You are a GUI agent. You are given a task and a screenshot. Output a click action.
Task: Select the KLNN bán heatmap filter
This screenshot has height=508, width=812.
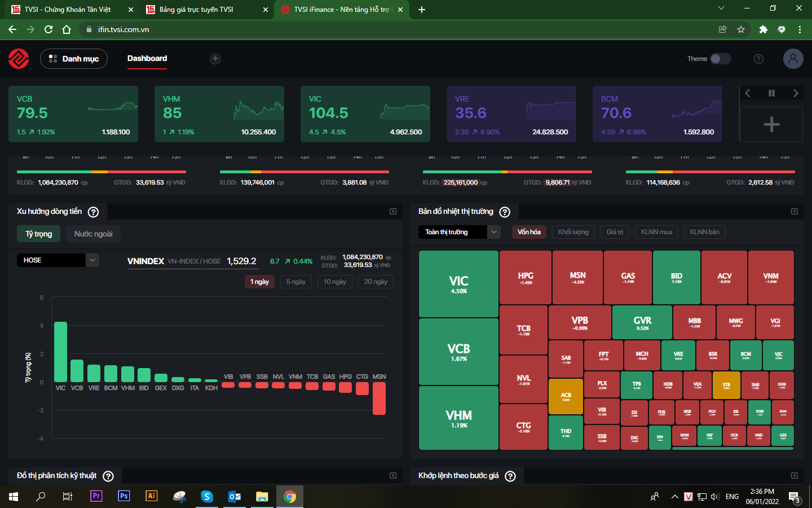(x=705, y=232)
